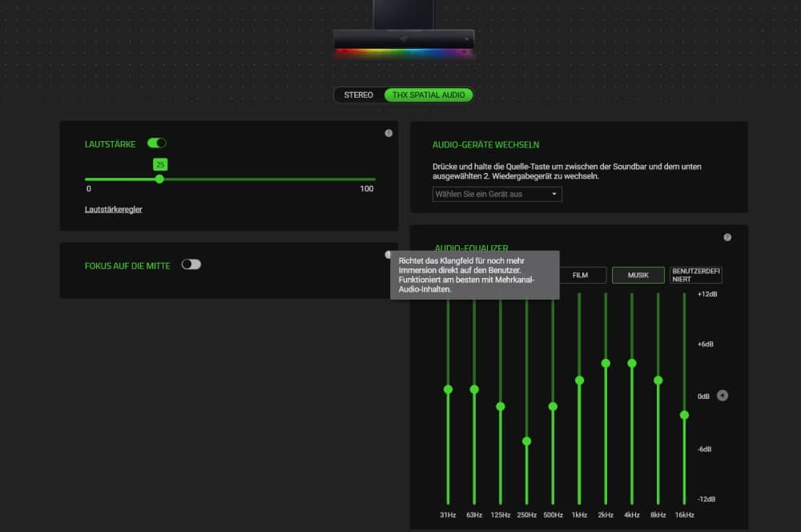Click the 1kHz equalizer slider knob
The image size is (801, 532).
click(579, 381)
